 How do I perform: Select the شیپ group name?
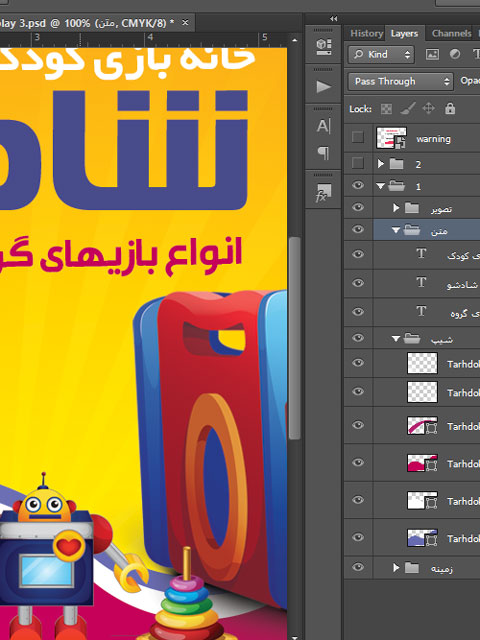(442, 339)
